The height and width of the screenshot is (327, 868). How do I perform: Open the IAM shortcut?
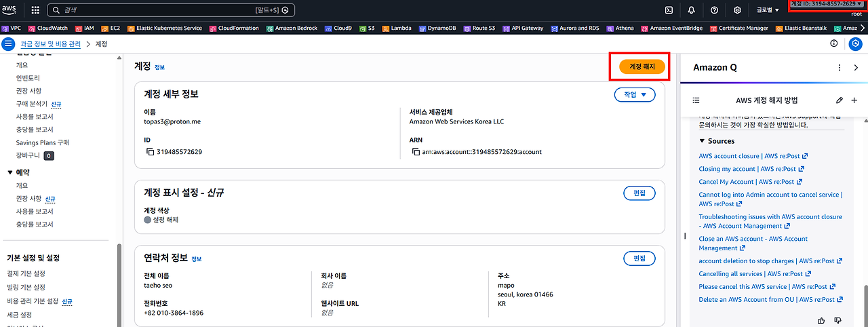(x=85, y=28)
